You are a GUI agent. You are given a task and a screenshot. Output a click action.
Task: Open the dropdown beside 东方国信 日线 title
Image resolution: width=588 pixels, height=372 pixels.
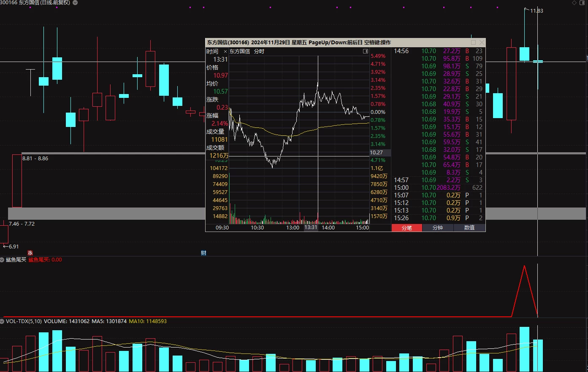(x=75, y=3)
